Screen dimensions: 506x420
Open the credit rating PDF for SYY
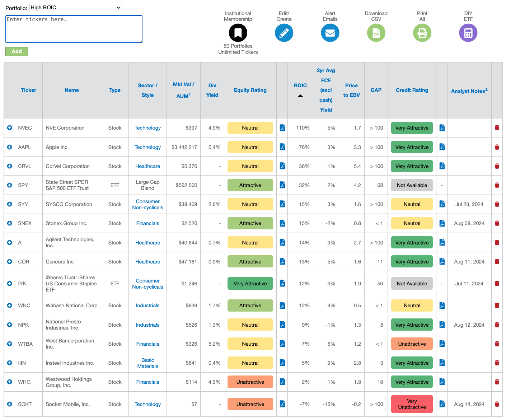(442, 204)
